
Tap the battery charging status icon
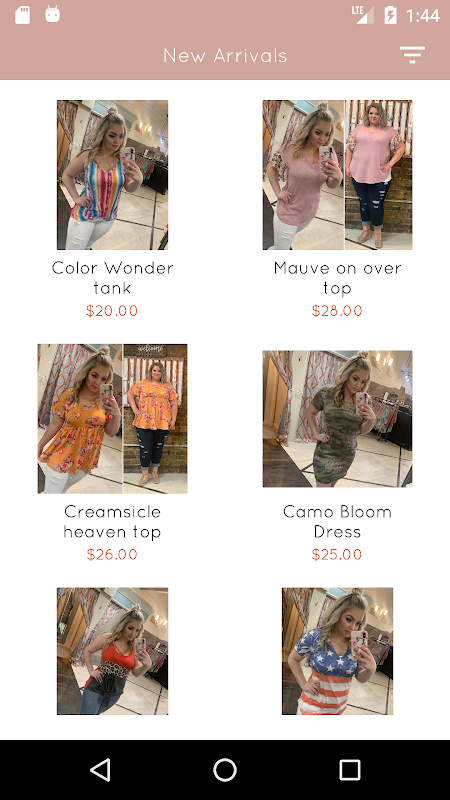tap(390, 15)
